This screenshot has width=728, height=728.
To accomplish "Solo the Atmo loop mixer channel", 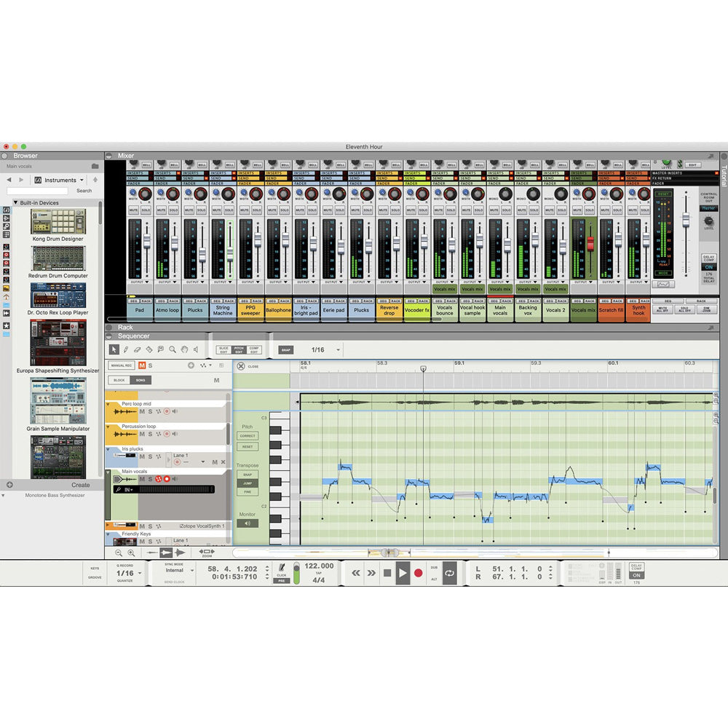I will [173, 210].
